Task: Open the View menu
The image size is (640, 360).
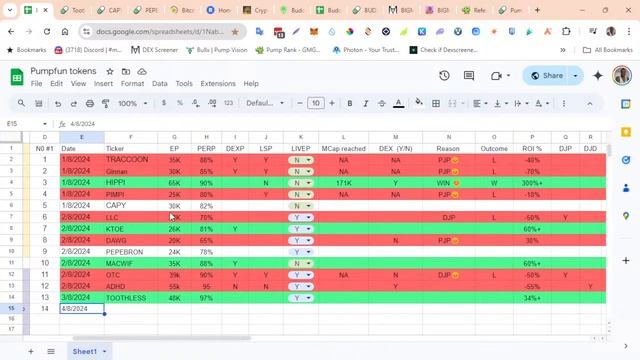Action: pyautogui.click(x=78, y=84)
